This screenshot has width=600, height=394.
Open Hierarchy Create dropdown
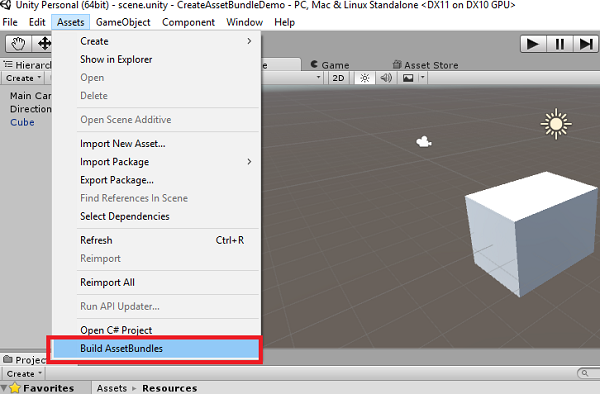pyautogui.click(x=23, y=78)
